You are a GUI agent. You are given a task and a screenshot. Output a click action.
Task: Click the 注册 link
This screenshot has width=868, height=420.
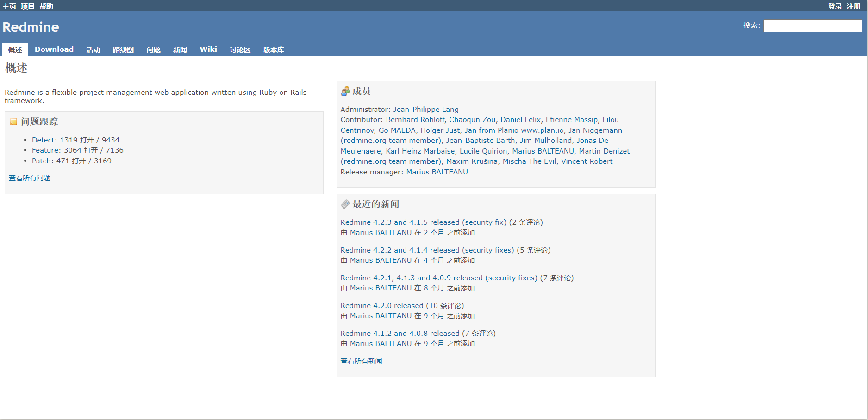click(853, 6)
